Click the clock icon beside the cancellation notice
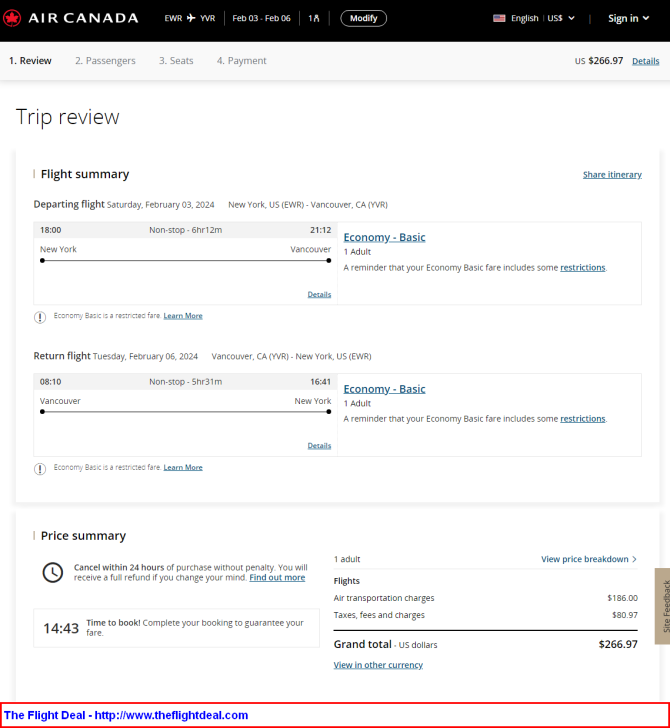670x728 pixels. pyautogui.click(x=52, y=572)
